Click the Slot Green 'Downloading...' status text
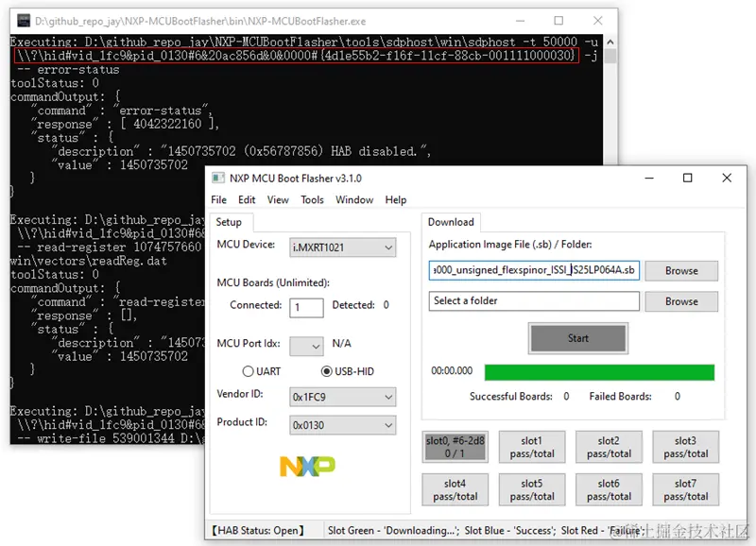The image size is (756, 546). click(x=393, y=531)
